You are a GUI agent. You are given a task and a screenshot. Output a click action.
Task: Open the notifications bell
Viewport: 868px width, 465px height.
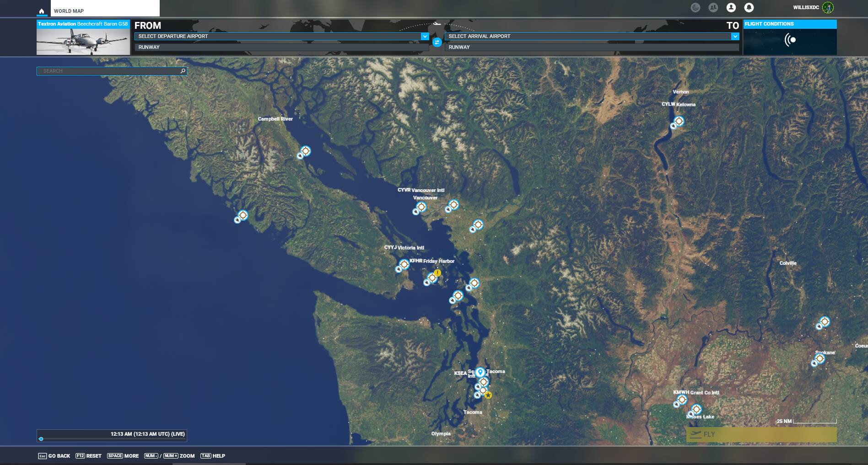(x=749, y=7)
